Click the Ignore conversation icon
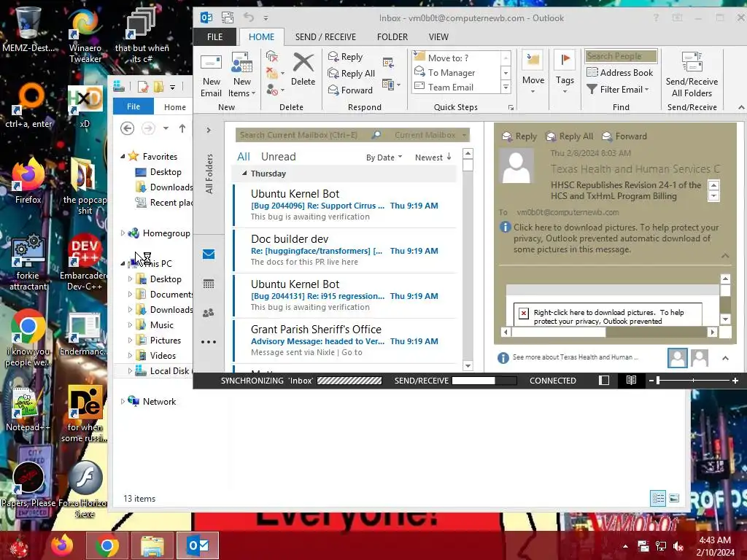747x560 pixels. pos(272,57)
